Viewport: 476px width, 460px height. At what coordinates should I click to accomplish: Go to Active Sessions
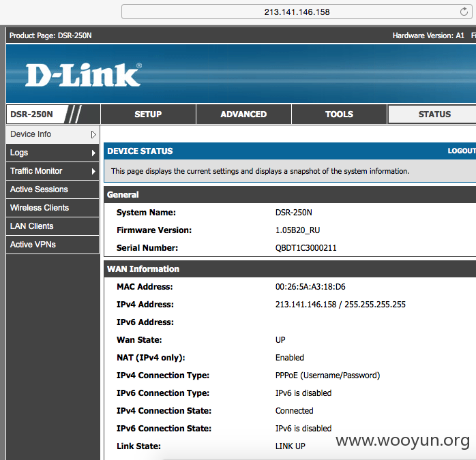click(53, 189)
